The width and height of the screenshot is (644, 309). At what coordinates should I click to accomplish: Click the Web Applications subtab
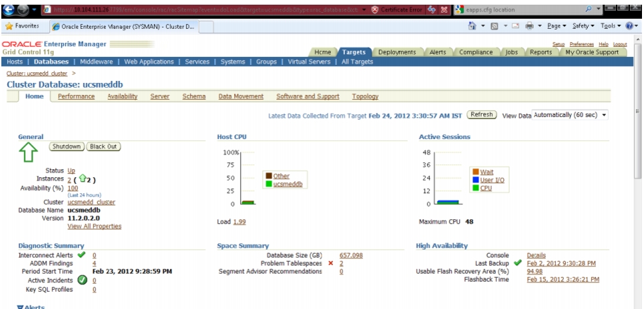pos(148,62)
